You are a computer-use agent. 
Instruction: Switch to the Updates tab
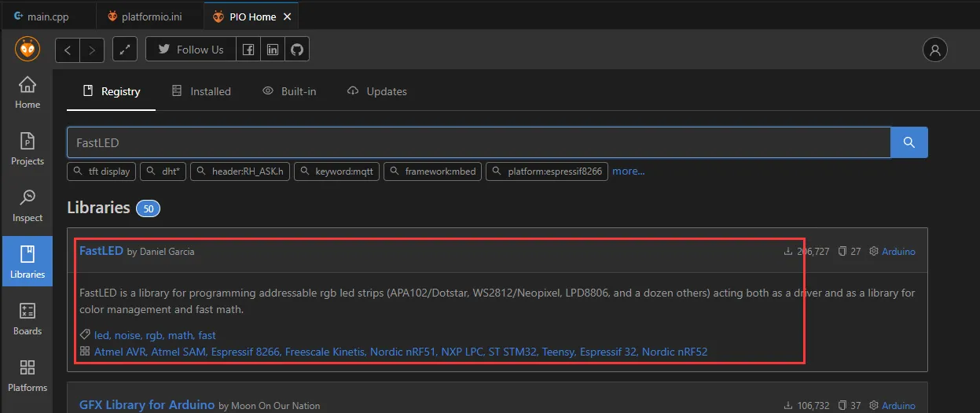tap(376, 91)
